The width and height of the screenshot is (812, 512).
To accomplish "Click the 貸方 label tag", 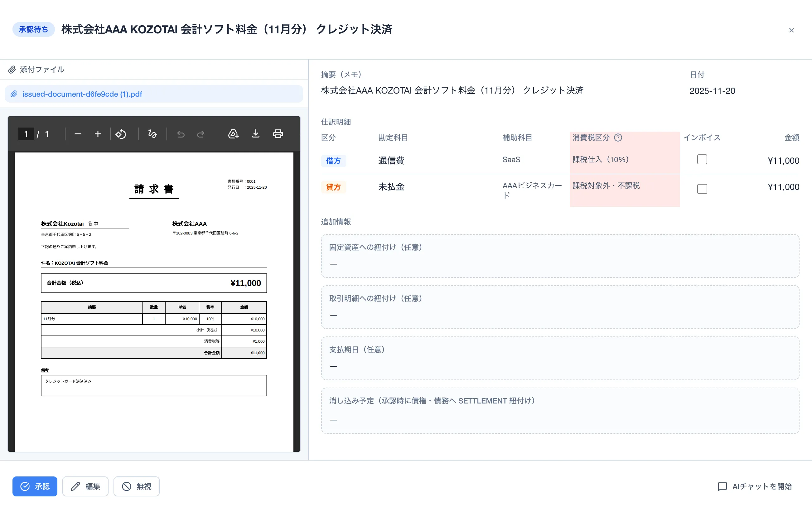I will coord(333,187).
